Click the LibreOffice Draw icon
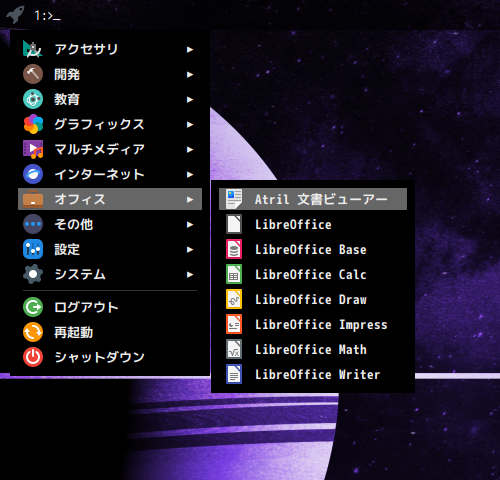The image size is (500, 480). [x=234, y=299]
